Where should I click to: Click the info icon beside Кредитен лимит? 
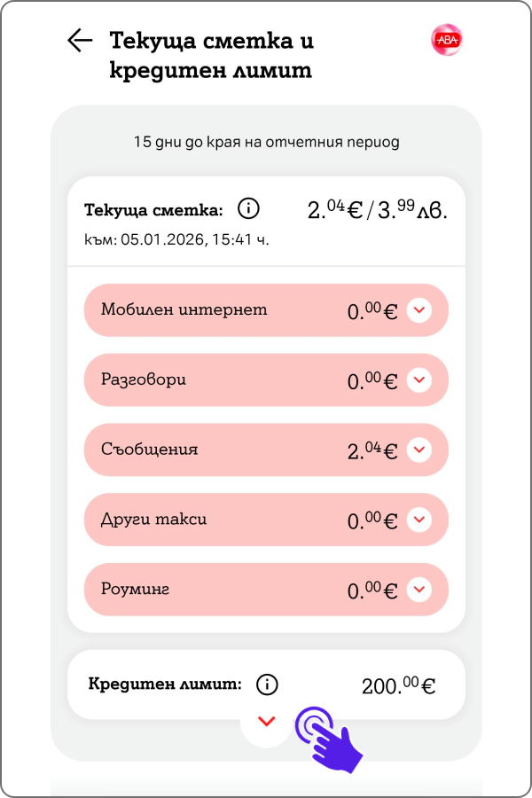pos(266,684)
